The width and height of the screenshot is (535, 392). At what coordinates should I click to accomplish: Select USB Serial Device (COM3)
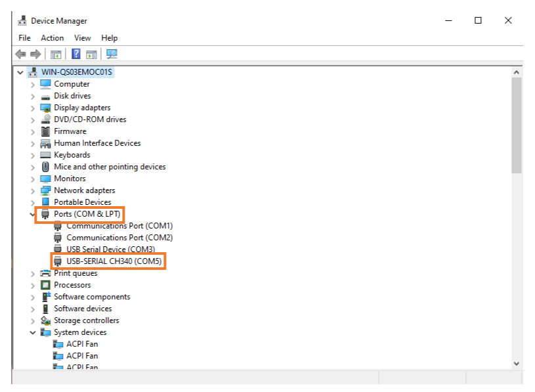[x=110, y=250]
